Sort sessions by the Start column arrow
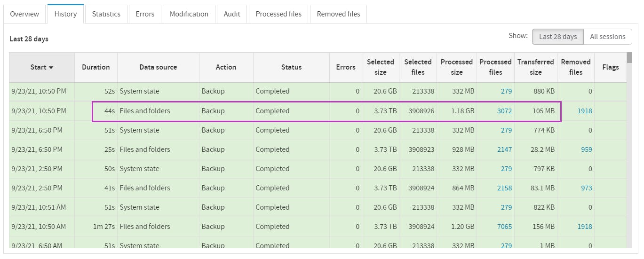Viewport: 644px width, 259px height. pos(51,68)
